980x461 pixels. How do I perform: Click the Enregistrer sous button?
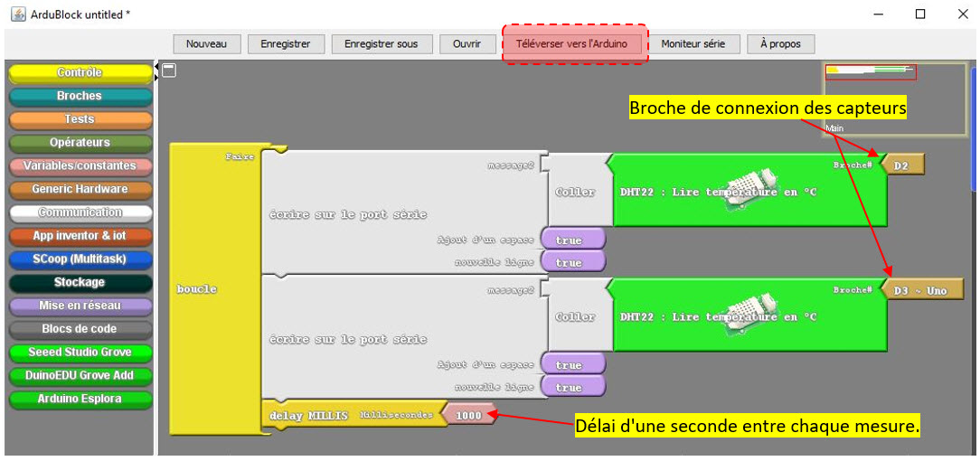coord(382,43)
